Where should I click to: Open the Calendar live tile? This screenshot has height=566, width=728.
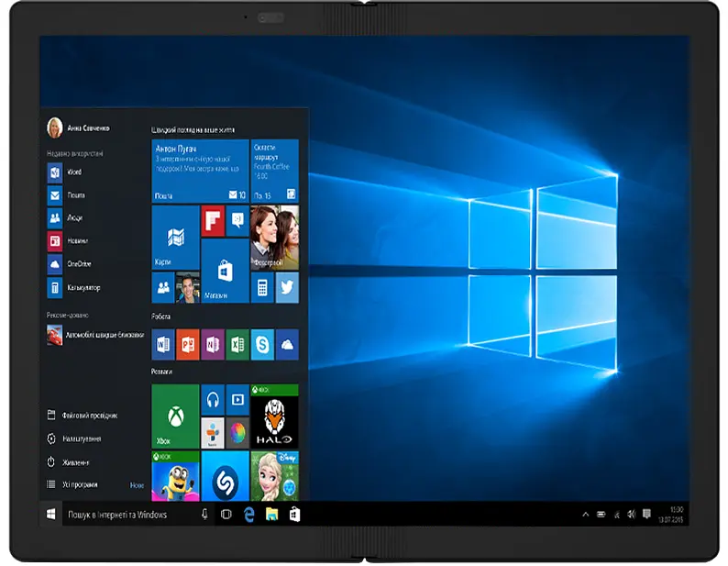pyautogui.click(x=275, y=171)
